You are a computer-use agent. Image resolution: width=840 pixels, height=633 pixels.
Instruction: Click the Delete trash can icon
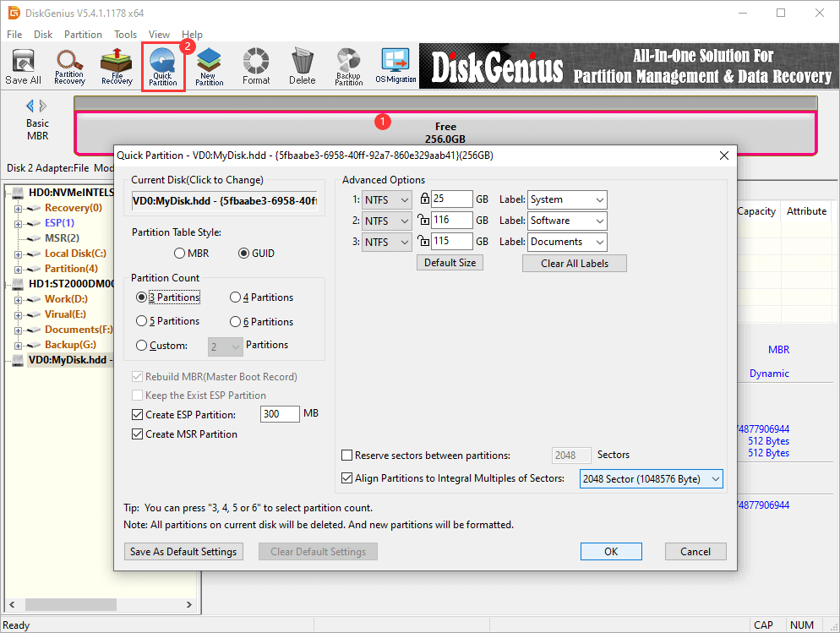pyautogui.click(x=302, y=67)
